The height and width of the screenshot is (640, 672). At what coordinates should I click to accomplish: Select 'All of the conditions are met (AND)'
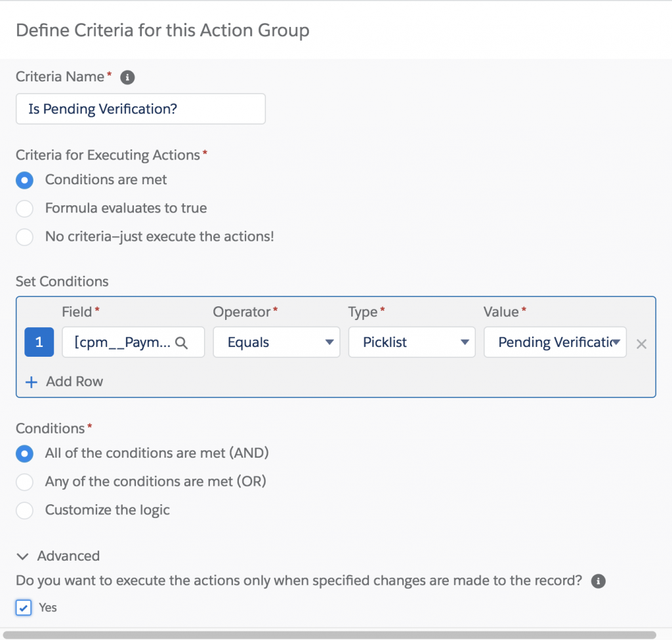[x=24, y=453]
